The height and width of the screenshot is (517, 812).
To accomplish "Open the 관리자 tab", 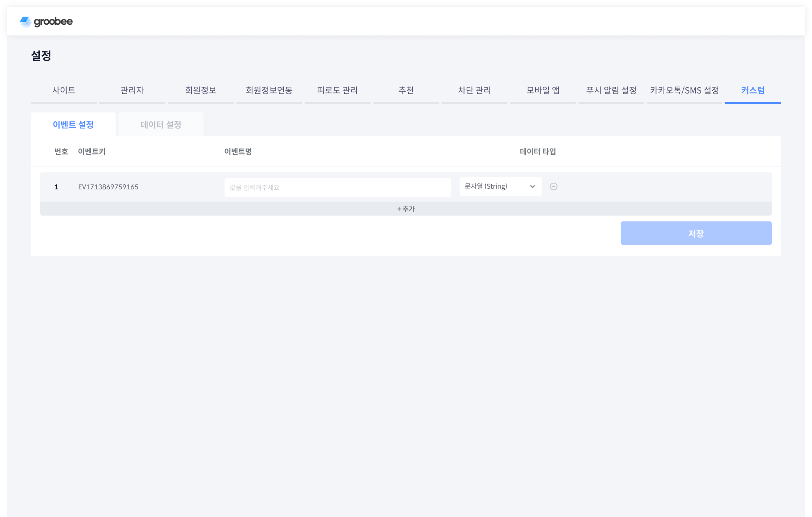I will point(132,90).
